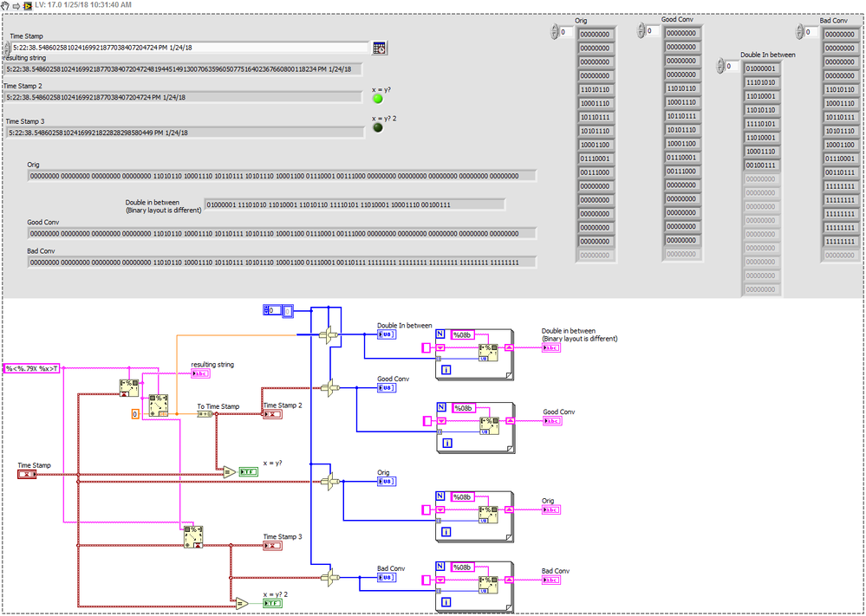Select the Format Into String node near format constant
This screenshot has height=616, width=866.
(129, 387)
